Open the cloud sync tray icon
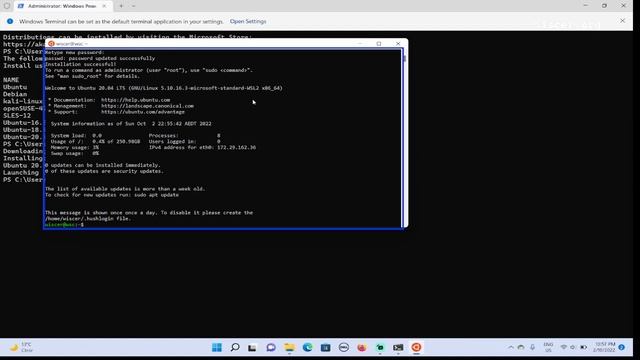Screen dimensions: 640x360 point(521,347)
